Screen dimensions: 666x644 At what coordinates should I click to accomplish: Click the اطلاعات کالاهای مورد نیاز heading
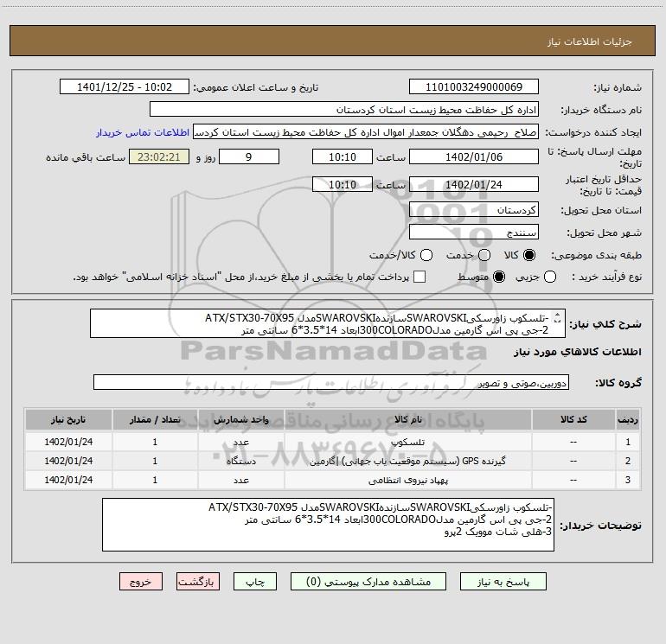coord(577,352)
